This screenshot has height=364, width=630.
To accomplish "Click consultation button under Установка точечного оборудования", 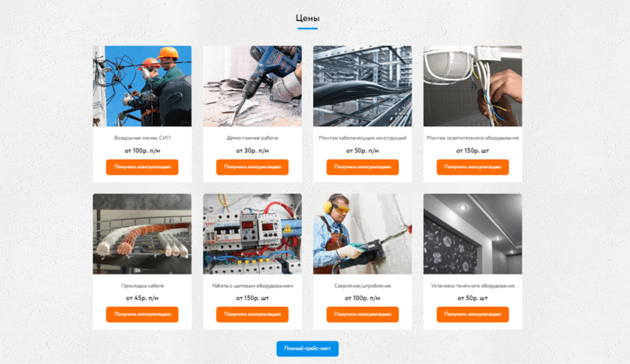I will pyautogui.click(x=473, y=314).
